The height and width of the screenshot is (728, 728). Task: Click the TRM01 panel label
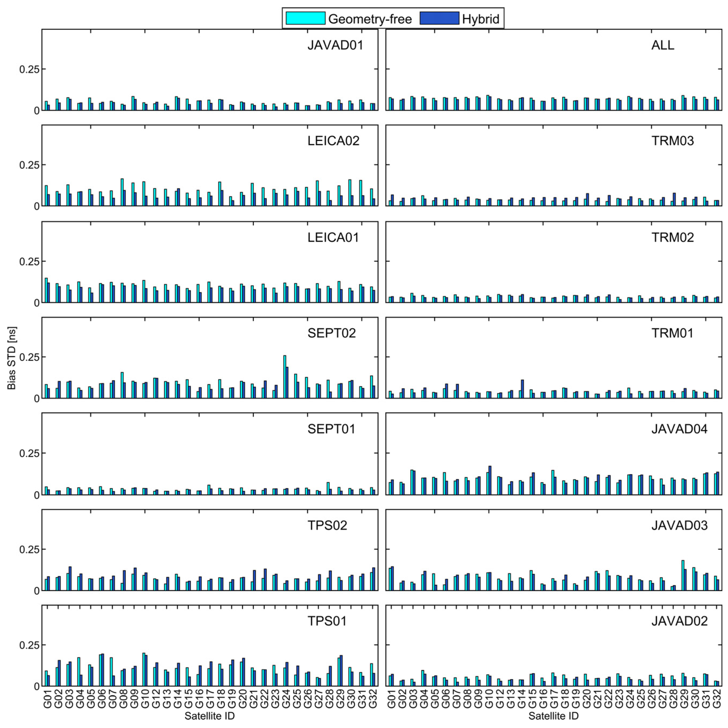[672, 333]
